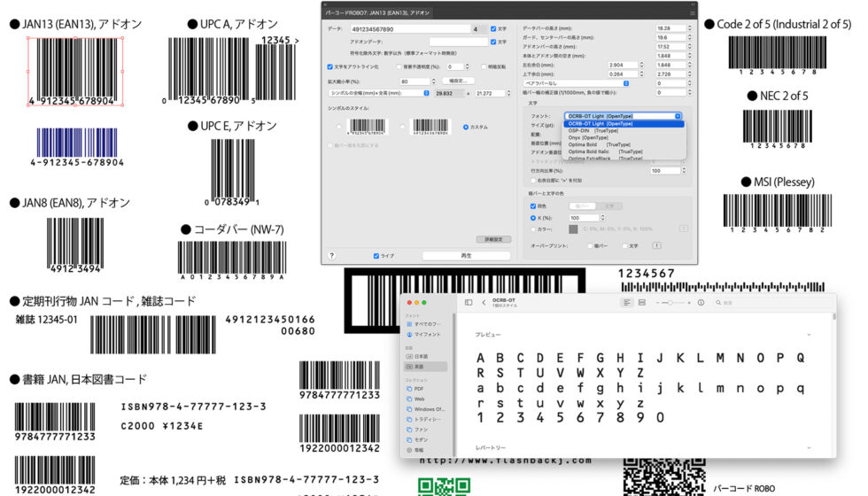
Task: Click the JAN13 dialog title tab
Action: coord(377,12)
